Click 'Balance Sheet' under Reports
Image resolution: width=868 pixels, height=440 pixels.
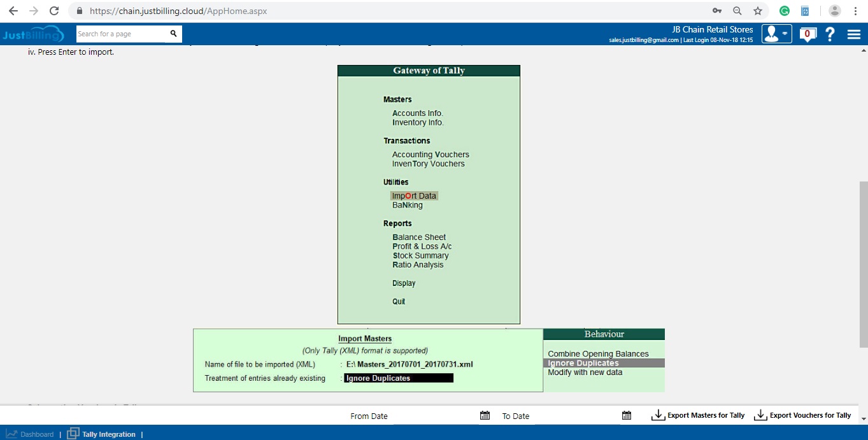419,238
